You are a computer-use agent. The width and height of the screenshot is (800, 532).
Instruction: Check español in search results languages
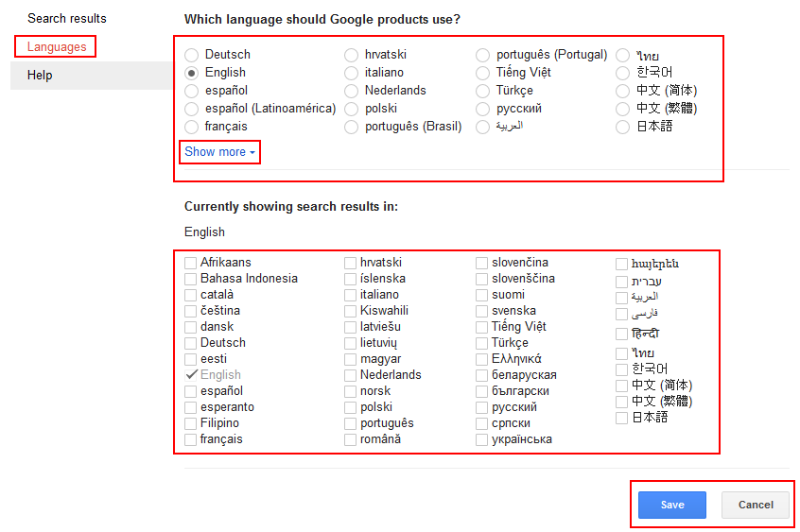tap(190, 392)
